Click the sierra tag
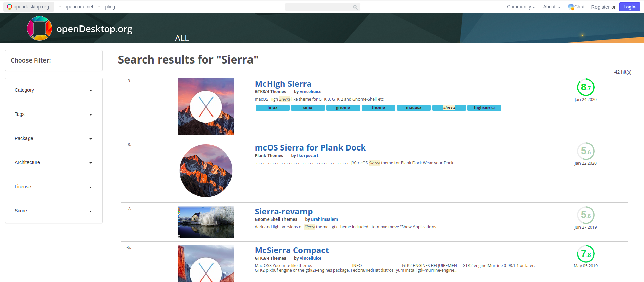644x282 pixels. tap(449, 108)
